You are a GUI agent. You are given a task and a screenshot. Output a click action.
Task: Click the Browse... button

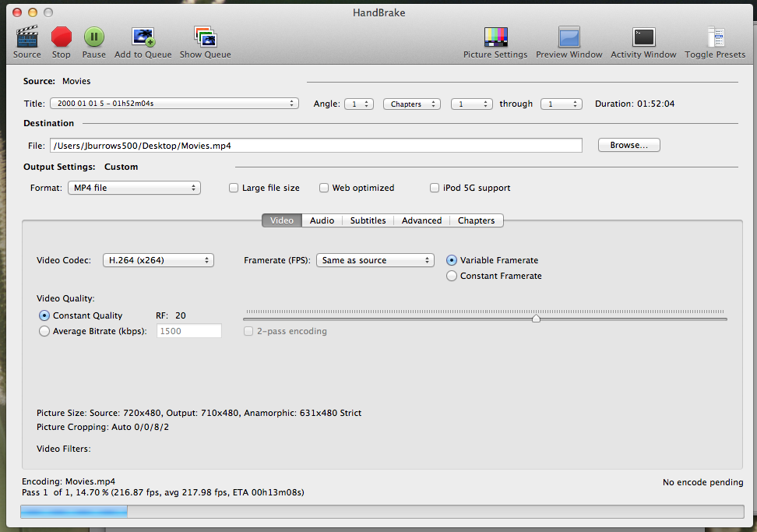pos(629,145)
